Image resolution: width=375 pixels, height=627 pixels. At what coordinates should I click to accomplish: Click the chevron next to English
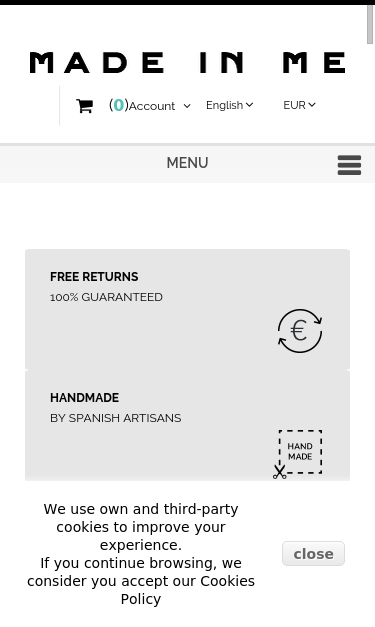click(x=249, y=105)
